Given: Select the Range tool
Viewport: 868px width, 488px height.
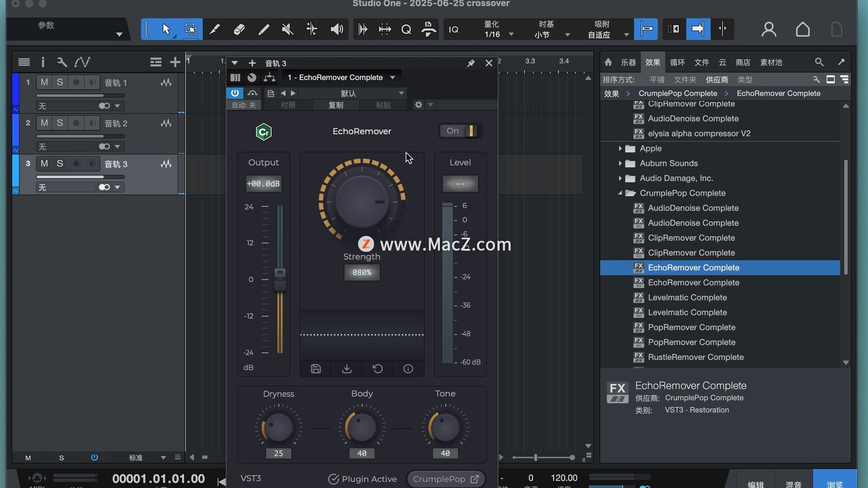Looking at the screenshot, I should point(191,29).
